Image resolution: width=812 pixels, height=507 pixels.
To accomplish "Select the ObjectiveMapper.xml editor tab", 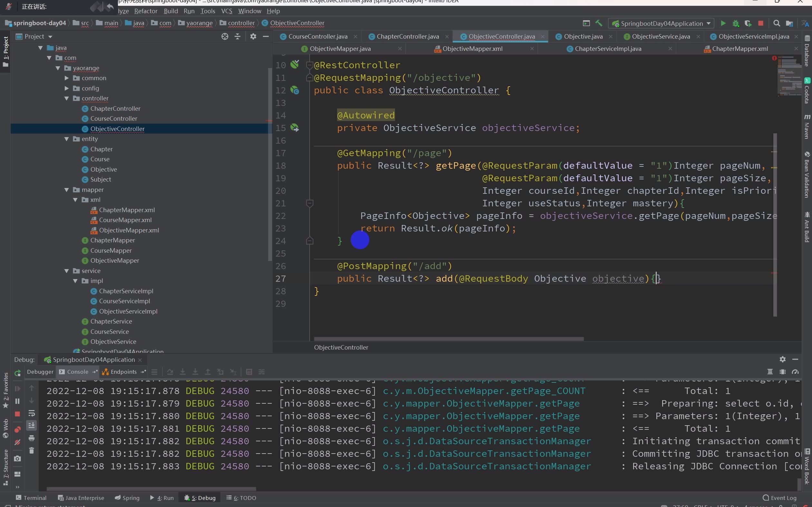I will click(472, 49).
